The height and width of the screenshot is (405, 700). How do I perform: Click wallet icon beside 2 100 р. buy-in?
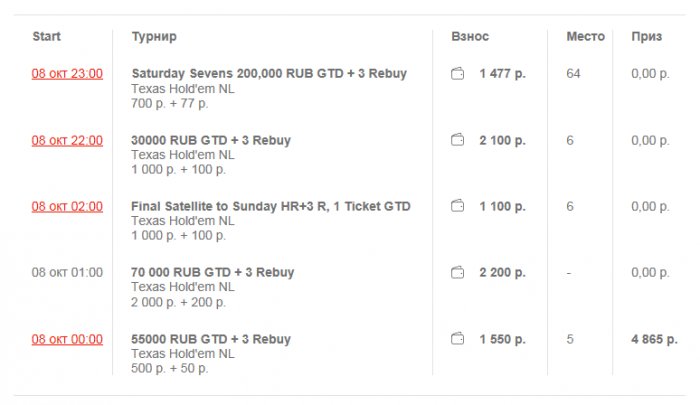coord(458,141)
